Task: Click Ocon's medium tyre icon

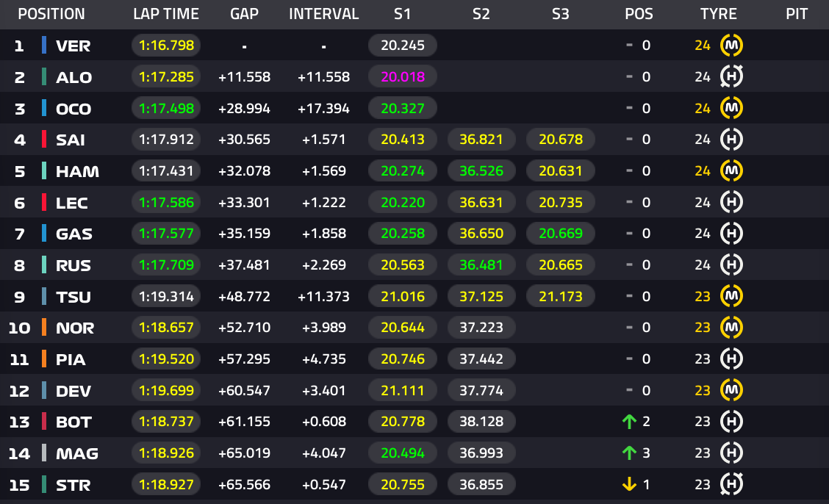Action: tap(731, 108)
